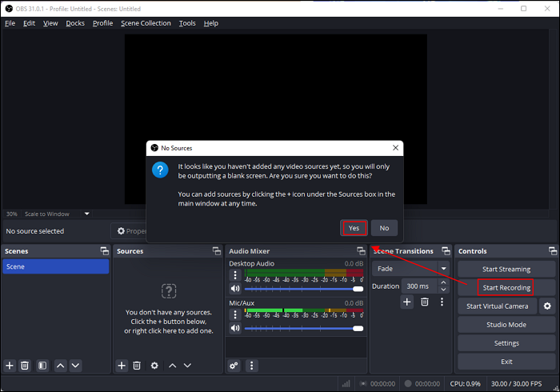Viewport: 560px width, 392px height.
Task: Float the Controls dock icon
Action: click(x=553, y=251)
